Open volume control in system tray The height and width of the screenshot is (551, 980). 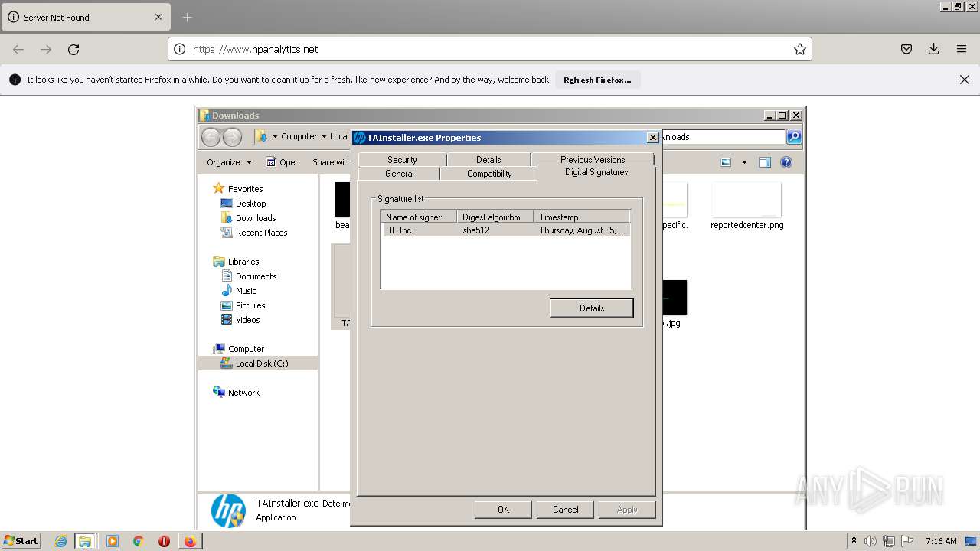pos(871,541)
